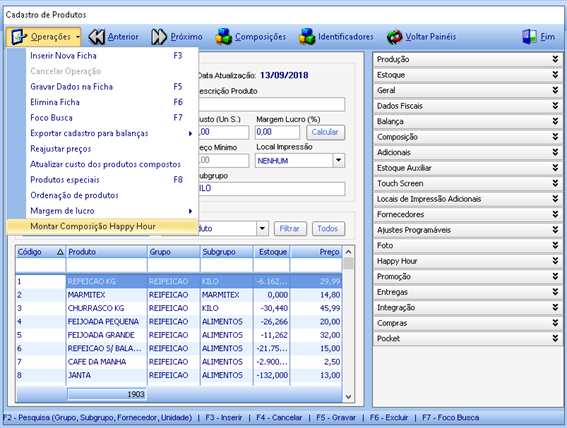Image resolution: width=567 pixels, height=428 pixels.
Task: Expand the Compras panel
Action: click(x=467, y=324)
